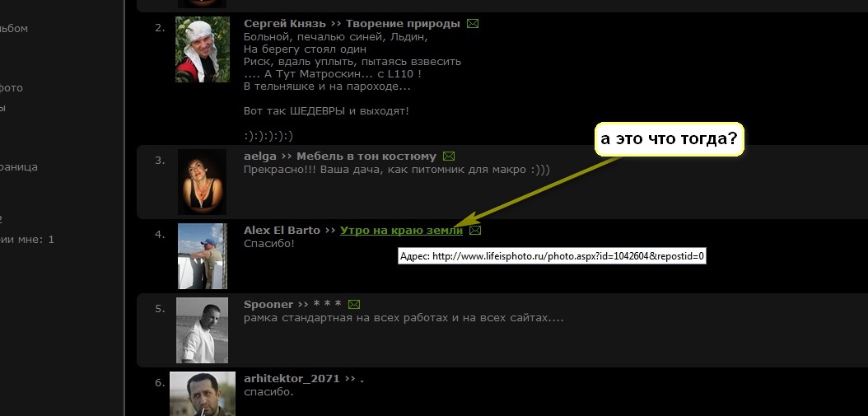Open aelga's avatar thumbnail
The width and height of the screenshot is (868, 416).
[x=202, y=181]
